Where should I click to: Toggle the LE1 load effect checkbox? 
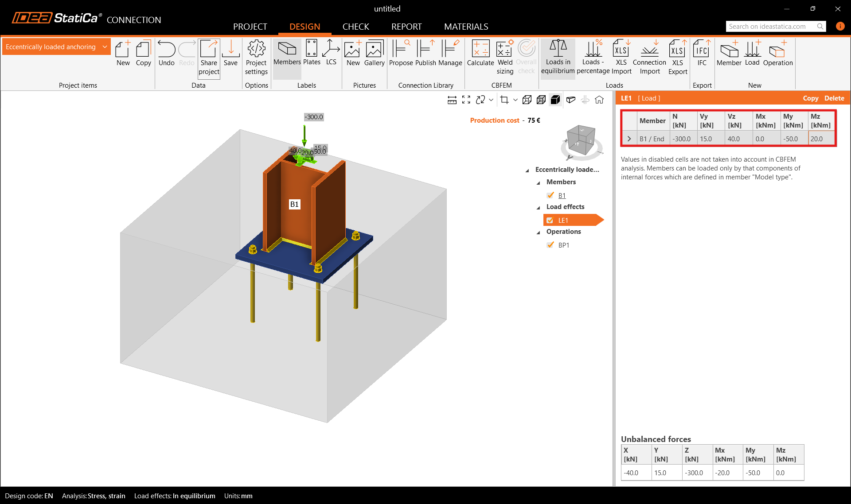550,220
